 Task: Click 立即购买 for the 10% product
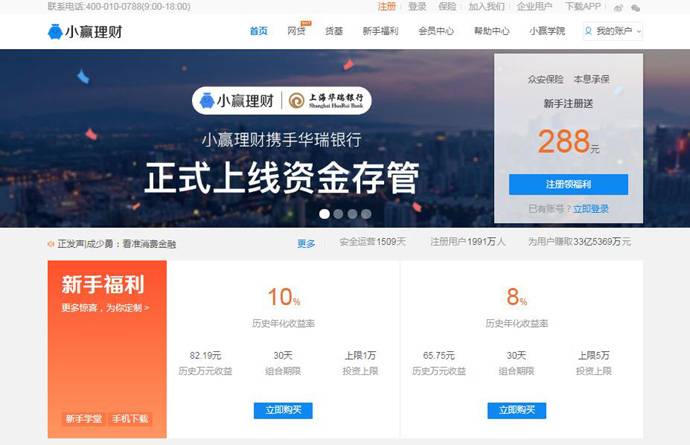(x=283, y=410)
